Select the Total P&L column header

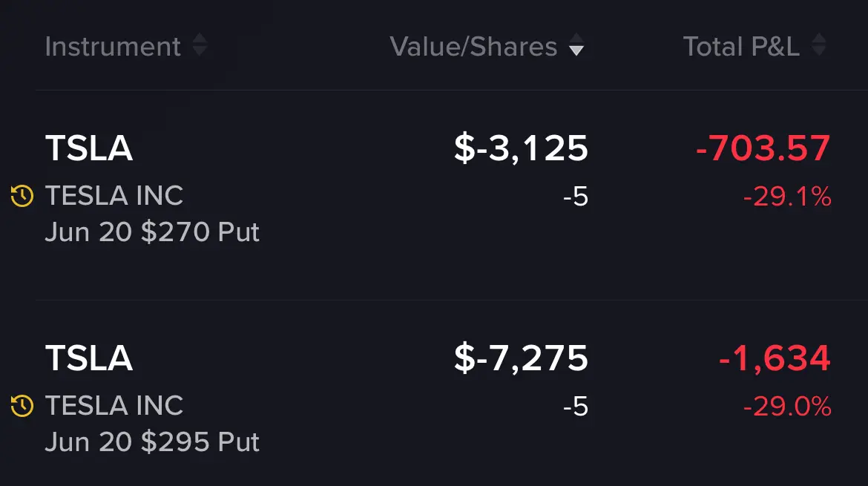pos(742,47)
